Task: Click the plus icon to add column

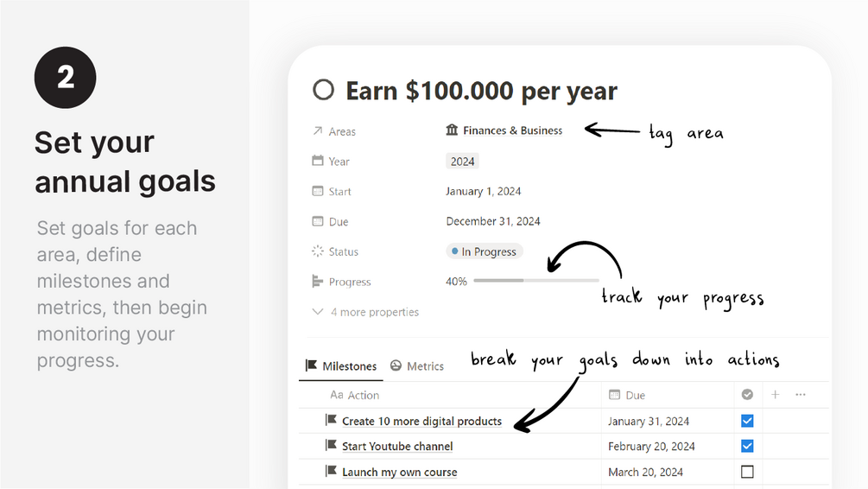Action: click(775, 394)
